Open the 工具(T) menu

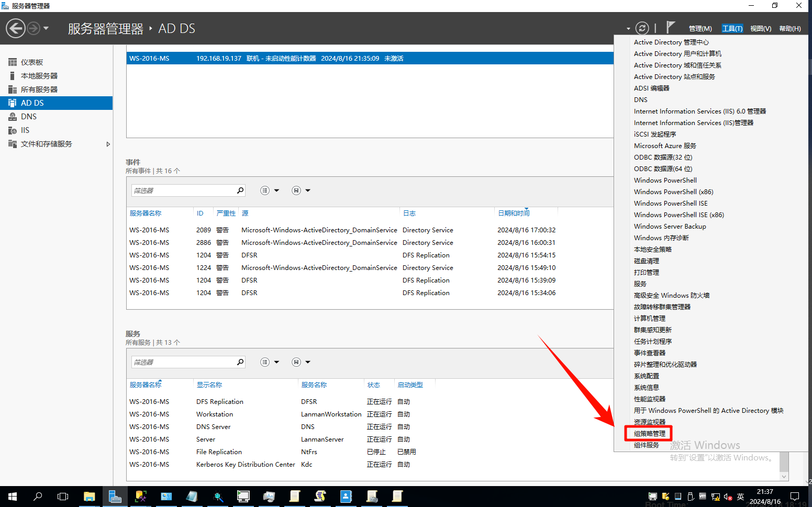pyautogui.click(x=732, y=29)
